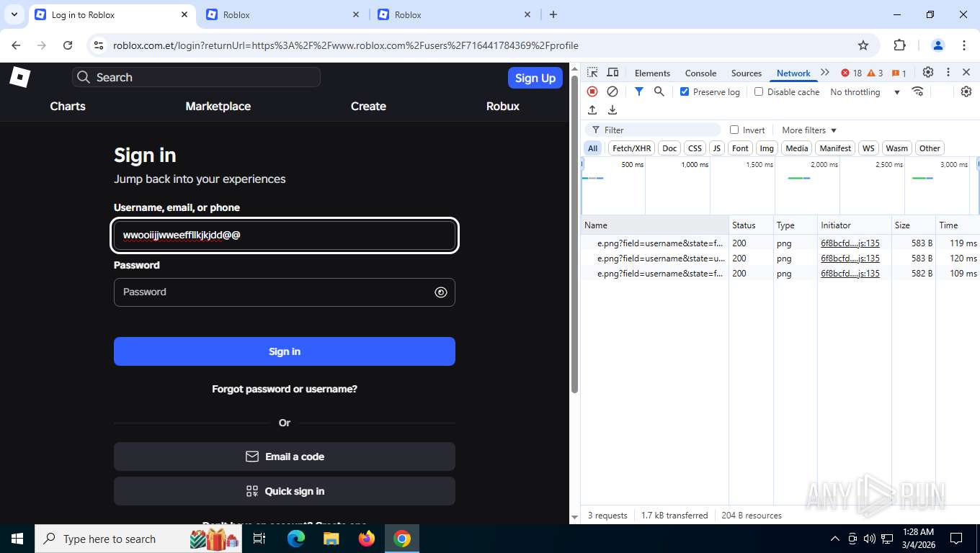
Task: Open Network panel settings gear
Action: coord(966,91)
